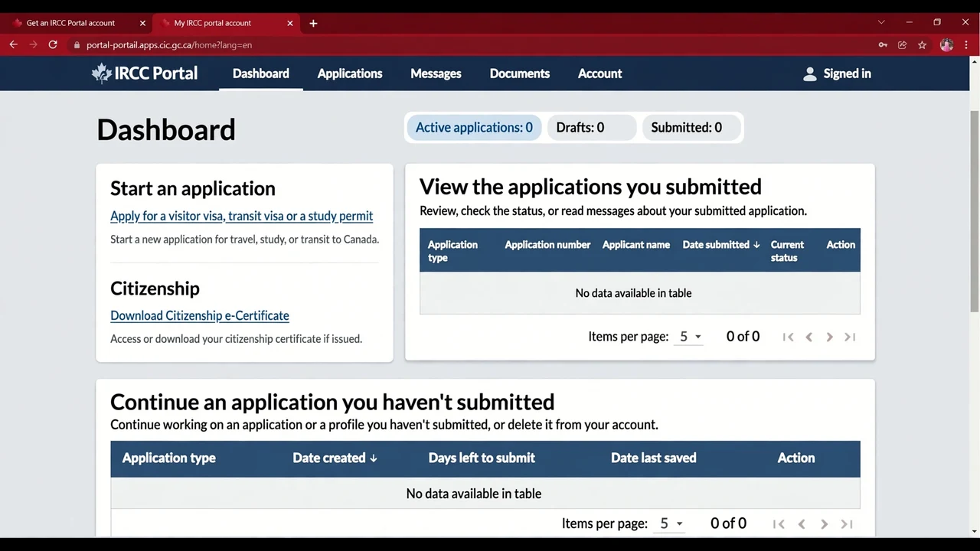Go to next page in unsubmitted applications table
Image resolution: width=980 pixels, height=551 pixels.
coord(824,523)
